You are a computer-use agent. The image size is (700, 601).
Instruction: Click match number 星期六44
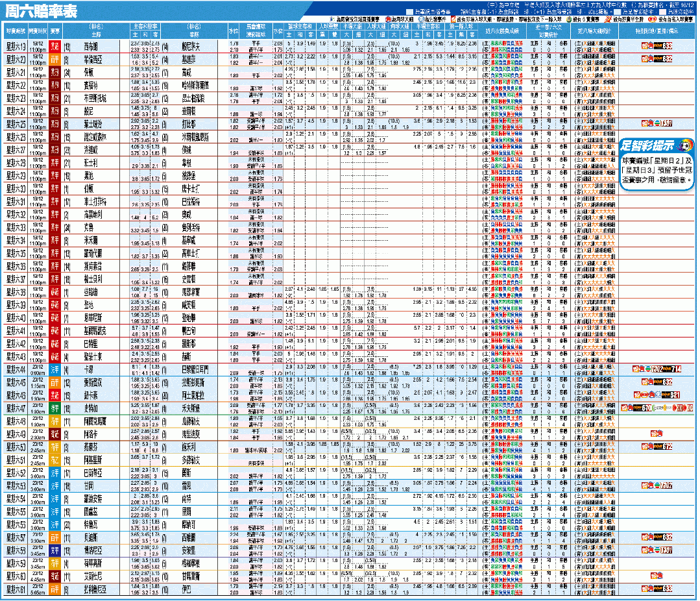(x=16, y=369)
